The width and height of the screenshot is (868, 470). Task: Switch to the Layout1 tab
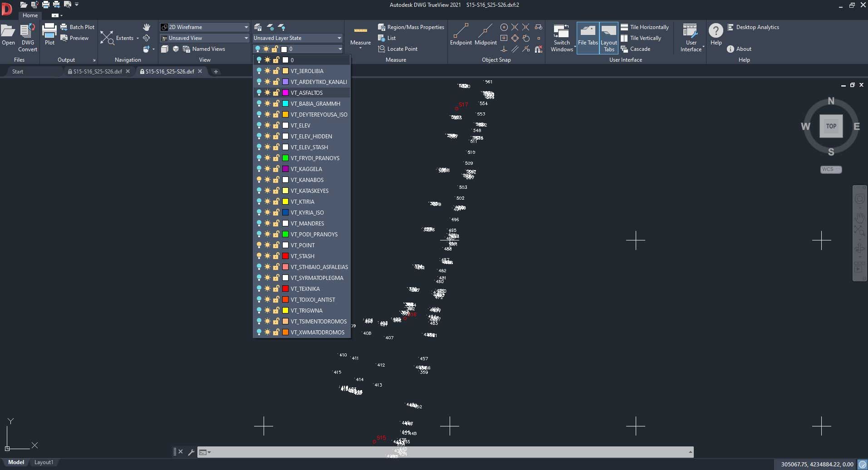(x=44, y=462)
